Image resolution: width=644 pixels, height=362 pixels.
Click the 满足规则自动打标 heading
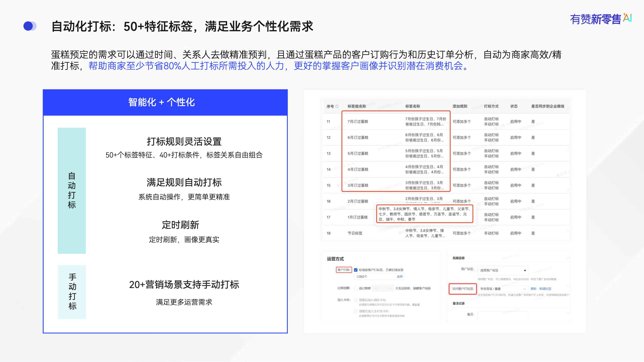click(184, 183)
